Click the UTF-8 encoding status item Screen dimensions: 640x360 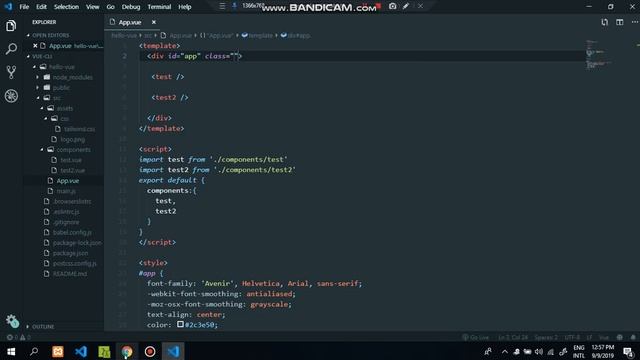[x=572, y=337]
